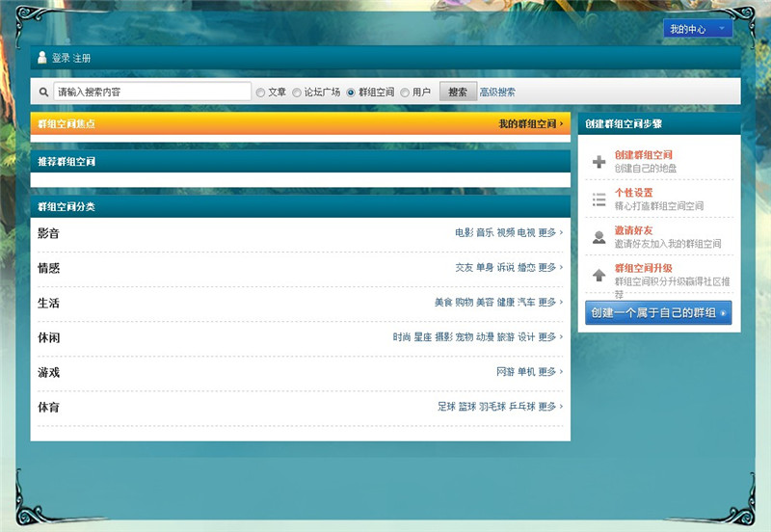Open the 美食 subcategory link
The height and width of the screenshot is (532, 771).
point(443,303)
